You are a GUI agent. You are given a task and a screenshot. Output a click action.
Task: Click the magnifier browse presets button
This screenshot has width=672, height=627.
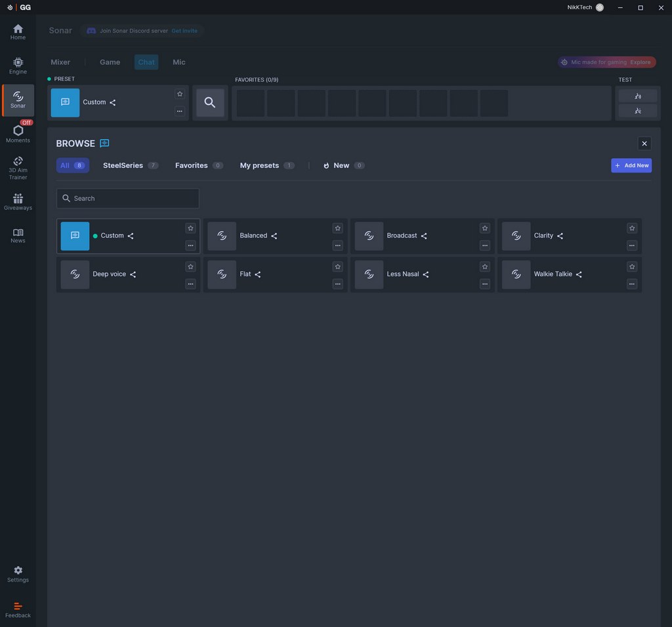[210, 102]
